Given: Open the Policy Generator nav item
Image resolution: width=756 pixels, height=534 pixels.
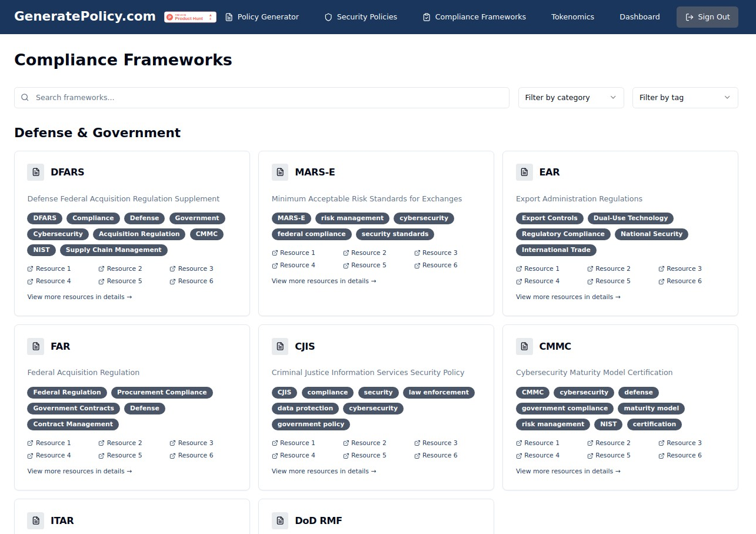Looking at the screenshot, I should tap(262, 17).
